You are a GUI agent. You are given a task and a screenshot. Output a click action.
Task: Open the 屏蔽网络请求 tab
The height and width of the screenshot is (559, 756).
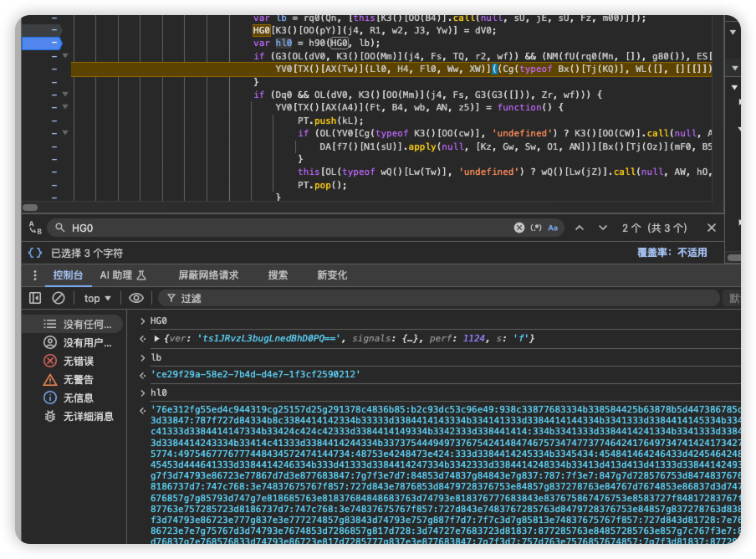click(208, 275)
